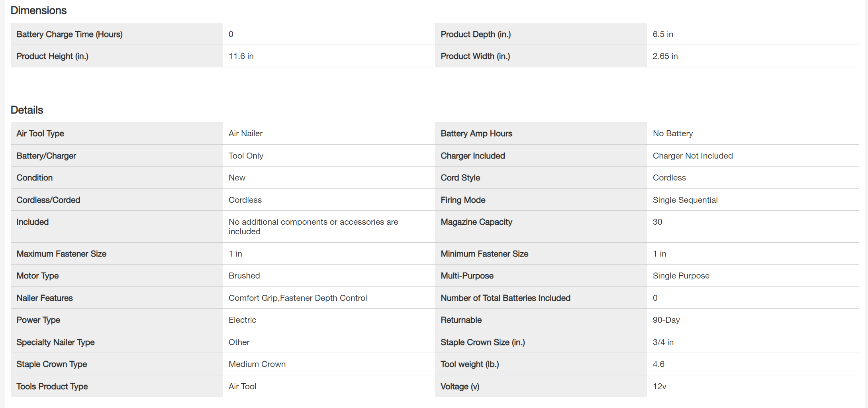Click the Returnable 90-Day value

(666, 320)
